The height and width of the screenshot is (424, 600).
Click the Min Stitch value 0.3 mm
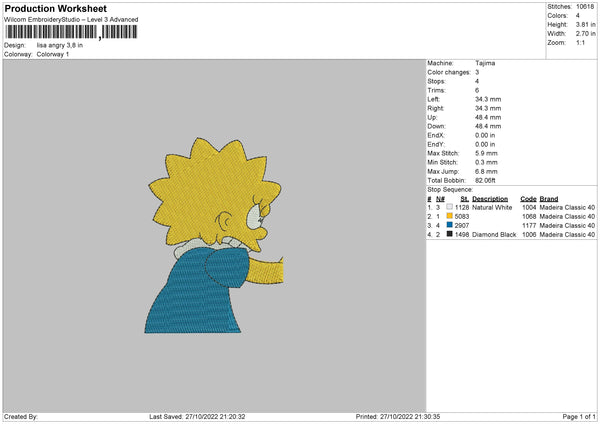[486, 162]
